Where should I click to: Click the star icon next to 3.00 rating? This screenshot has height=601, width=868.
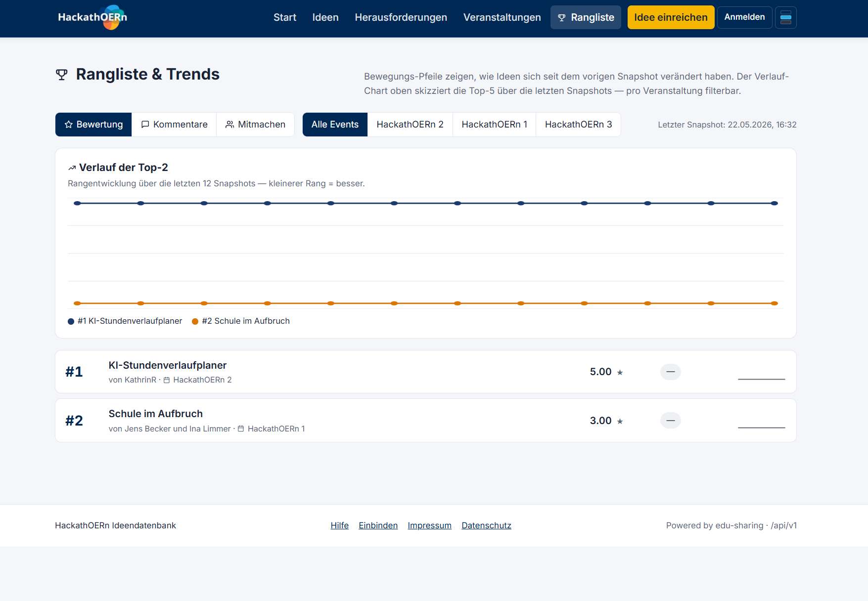[x=620, y=421]
